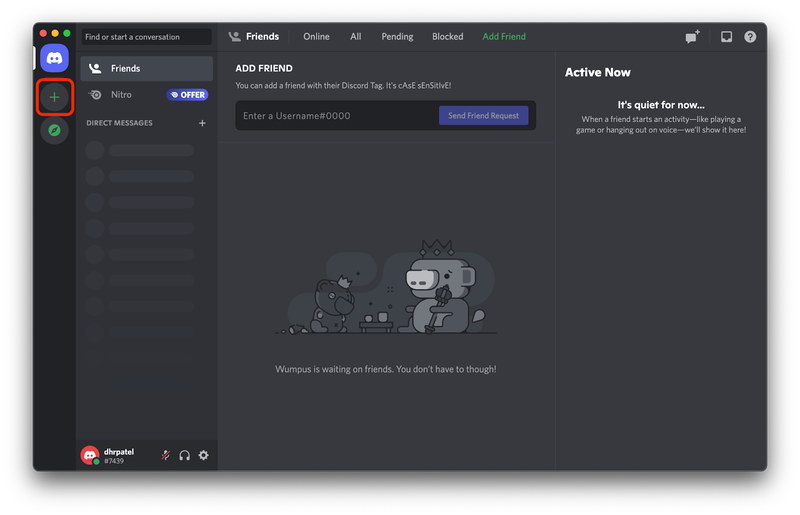
Task: Click the Friends header icon in top bar
Action: [x=235, y=37]
